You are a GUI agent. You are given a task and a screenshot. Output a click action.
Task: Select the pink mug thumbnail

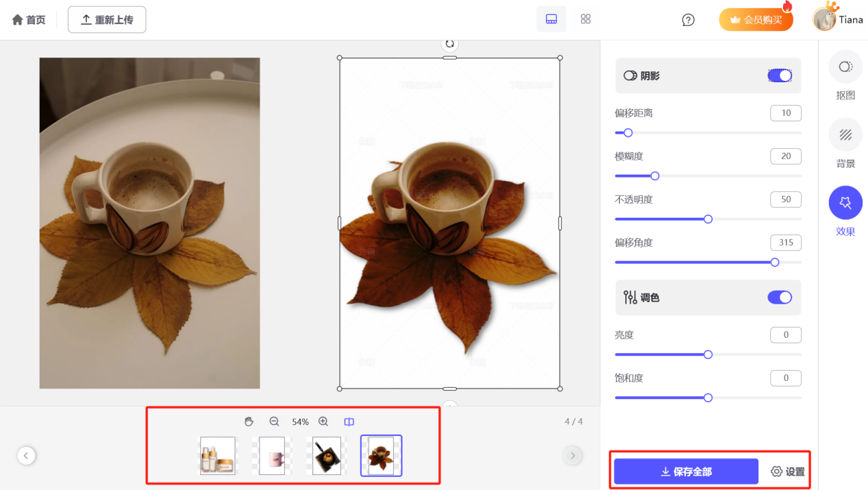pos(271,455)
